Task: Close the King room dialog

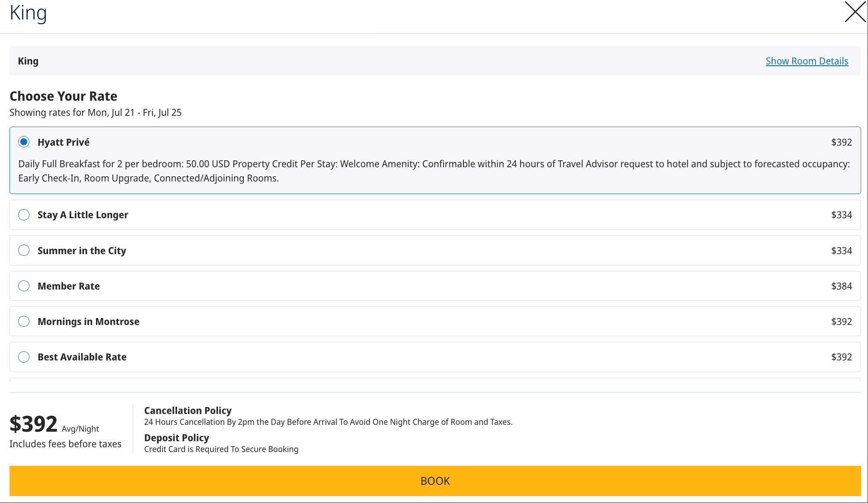Action: pyautogui.click(x=855, y=12)
